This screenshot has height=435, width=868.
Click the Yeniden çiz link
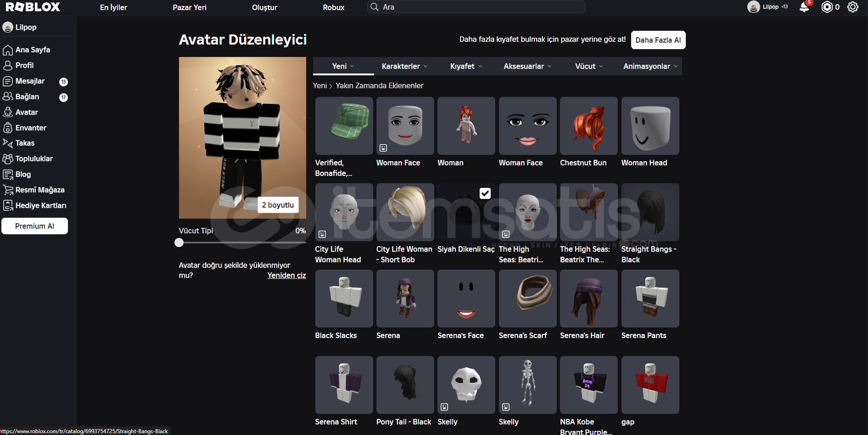point(286,275)
